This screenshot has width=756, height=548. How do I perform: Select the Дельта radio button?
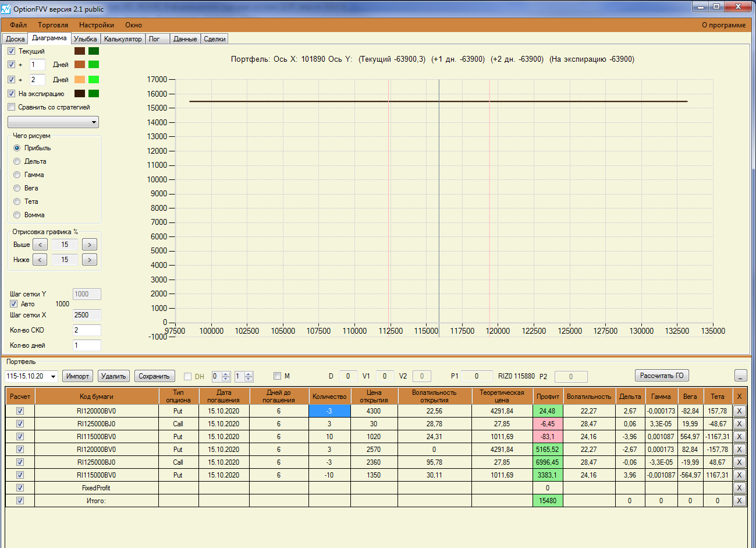pos(17,161)
